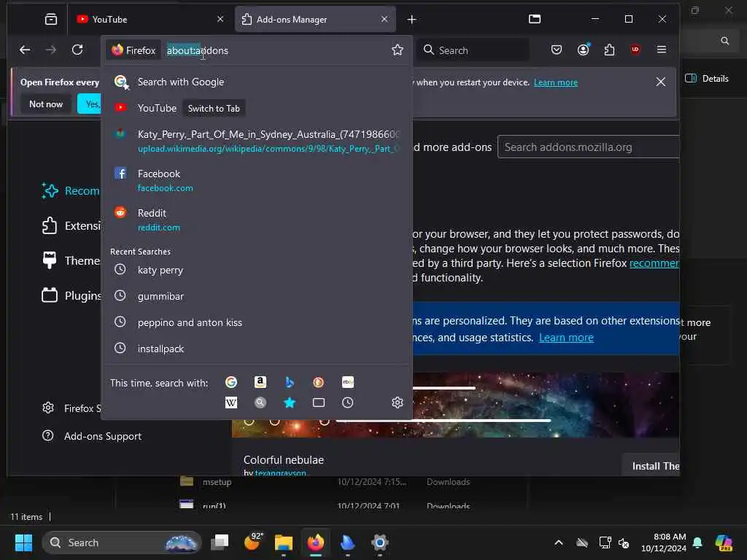This screenshot has height=560, width=747.
Task: Search this time with eBay icon
Action: coord(348,382)
